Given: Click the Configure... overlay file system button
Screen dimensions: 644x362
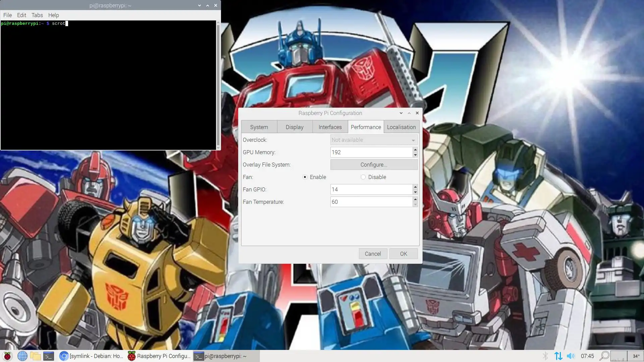Looking at the screenshot, I should (x=374, y=165).
